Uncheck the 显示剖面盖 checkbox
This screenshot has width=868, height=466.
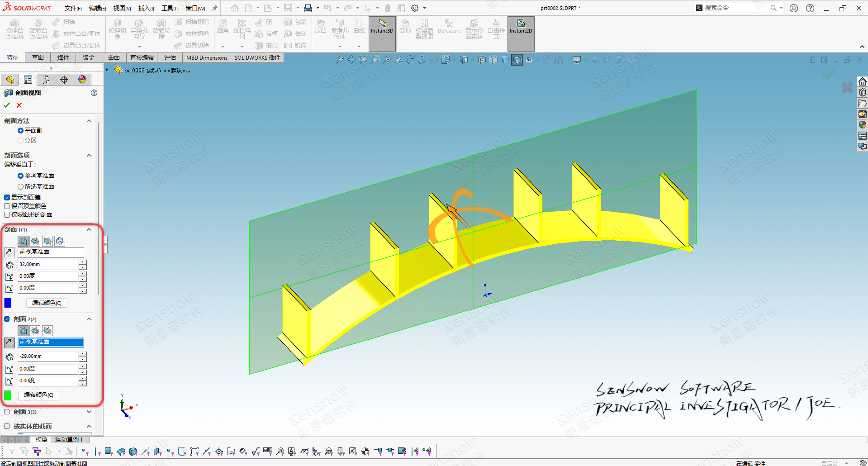[7, 197]
